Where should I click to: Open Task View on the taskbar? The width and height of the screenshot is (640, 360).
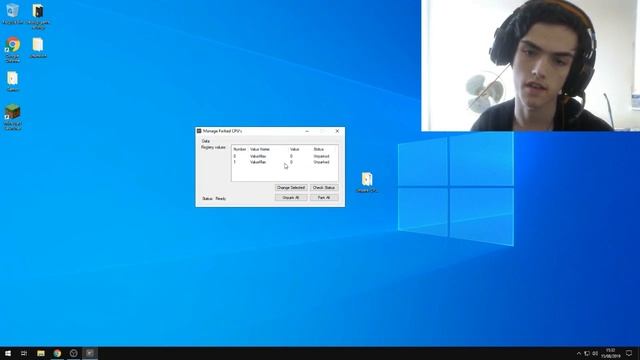(x=24, y=353)
